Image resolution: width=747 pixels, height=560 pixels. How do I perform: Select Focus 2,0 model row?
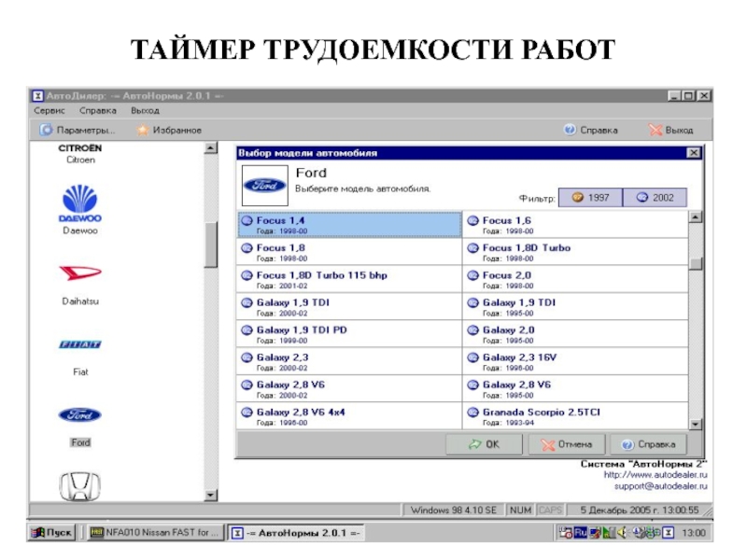coord(575,279)
